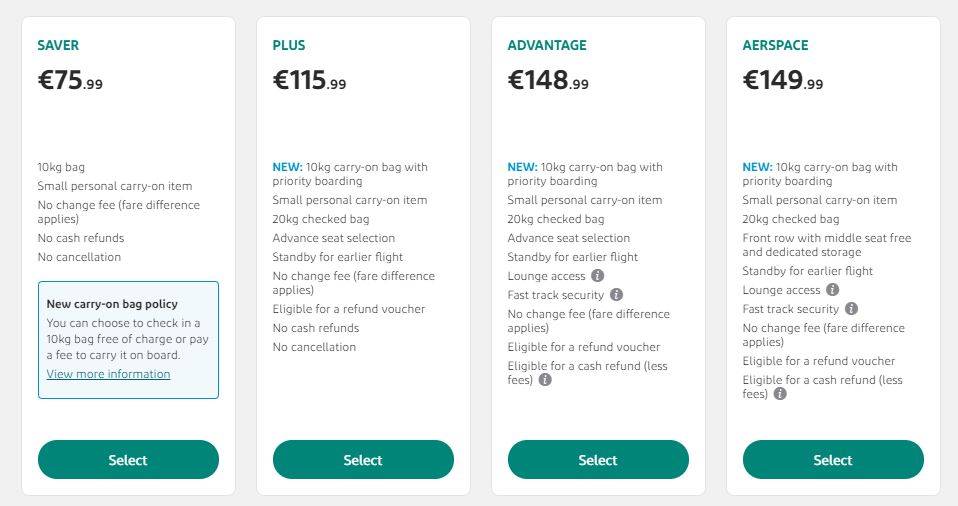This screenshot has height=506, width=958.
Task: Click the ADVANTAGE fare heading
Action: 547,45
